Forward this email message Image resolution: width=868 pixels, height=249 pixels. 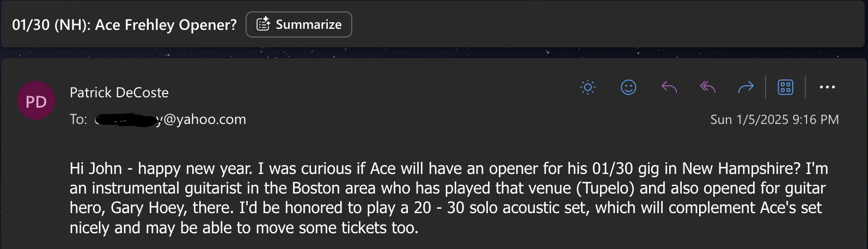click(745, 87)
